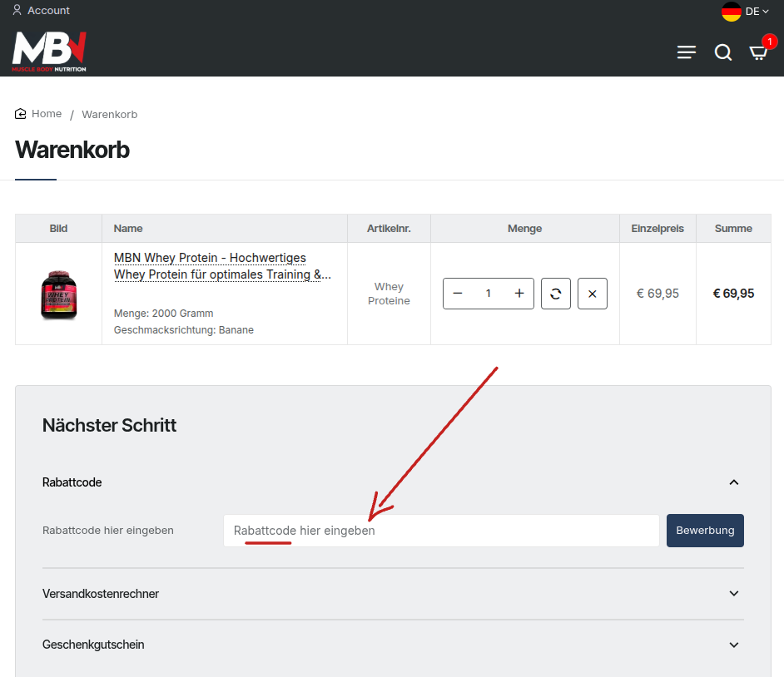784x677 pixels.
Task: Open the DE language selector
Action: tap(746, 12)
